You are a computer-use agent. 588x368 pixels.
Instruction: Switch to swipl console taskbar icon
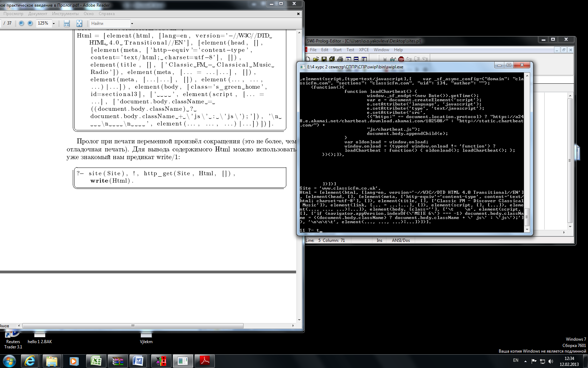coord(182,361)
